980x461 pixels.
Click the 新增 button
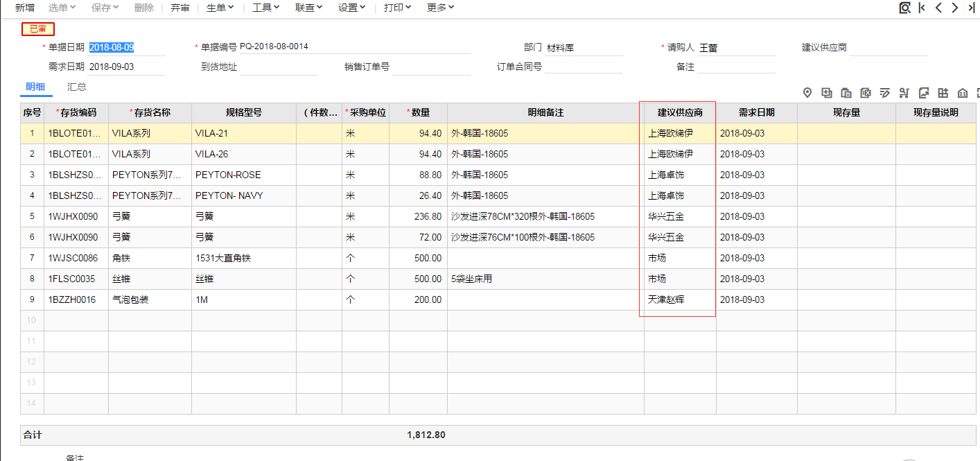tap(25, 8)
